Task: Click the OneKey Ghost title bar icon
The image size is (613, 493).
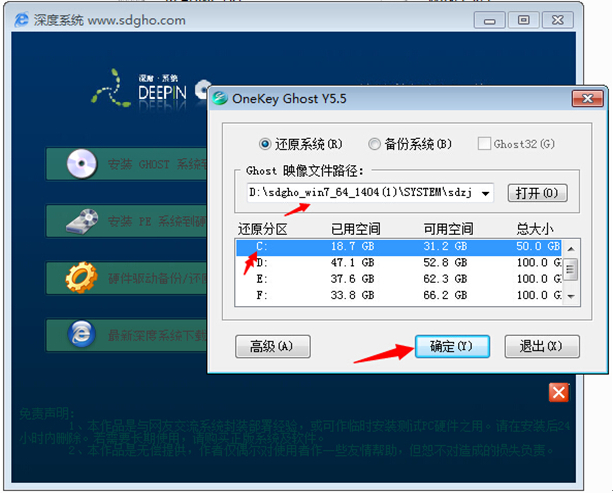Action: (x=220, y=99)
